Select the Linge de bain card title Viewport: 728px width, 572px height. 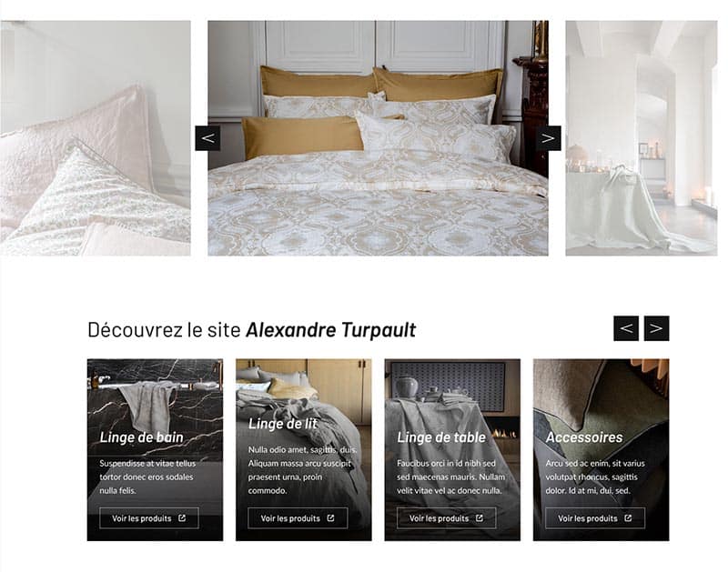click(x=142, y=437)
